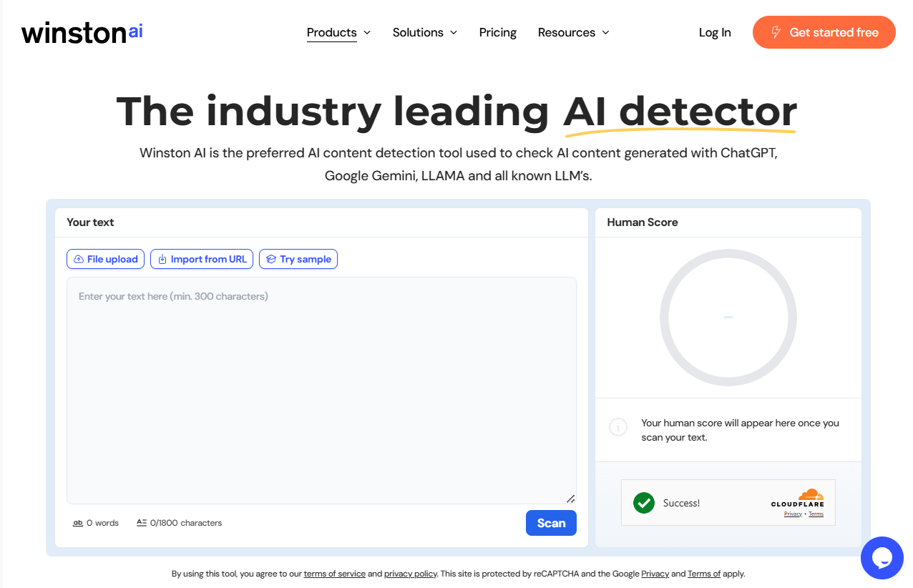The width and height of the screenshot is (913, 588).
Task: Open the Google Privacy link
Action: (655, 574)
